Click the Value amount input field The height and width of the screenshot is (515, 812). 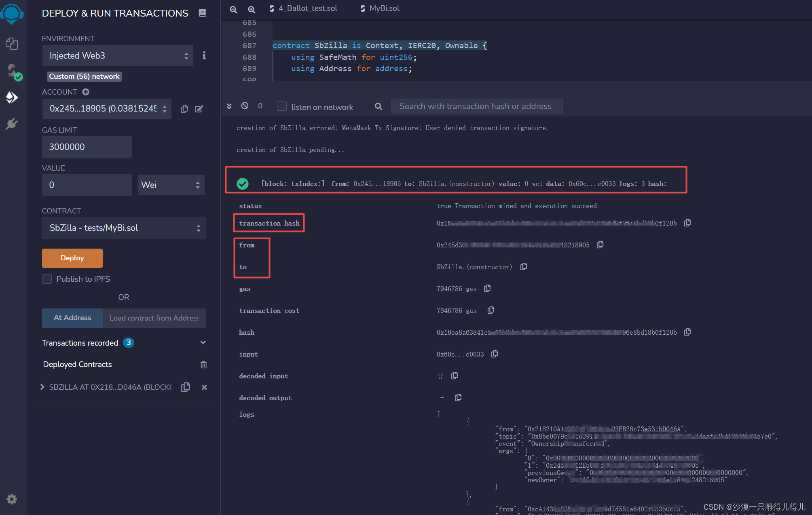pos(87,185)
